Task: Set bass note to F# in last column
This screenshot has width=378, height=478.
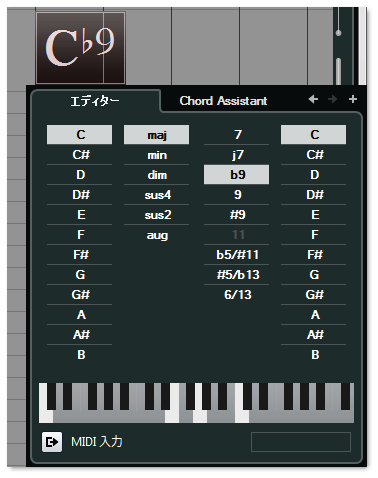Action: point(313,255)
